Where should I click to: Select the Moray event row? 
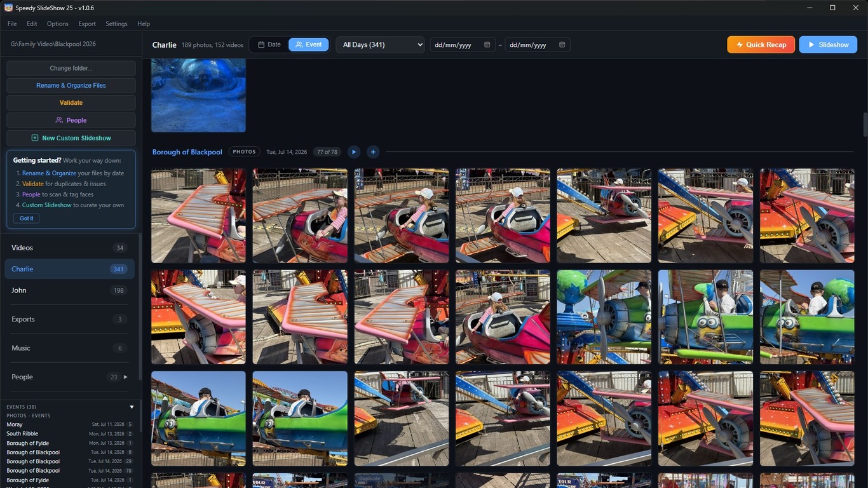pos(69,424)
